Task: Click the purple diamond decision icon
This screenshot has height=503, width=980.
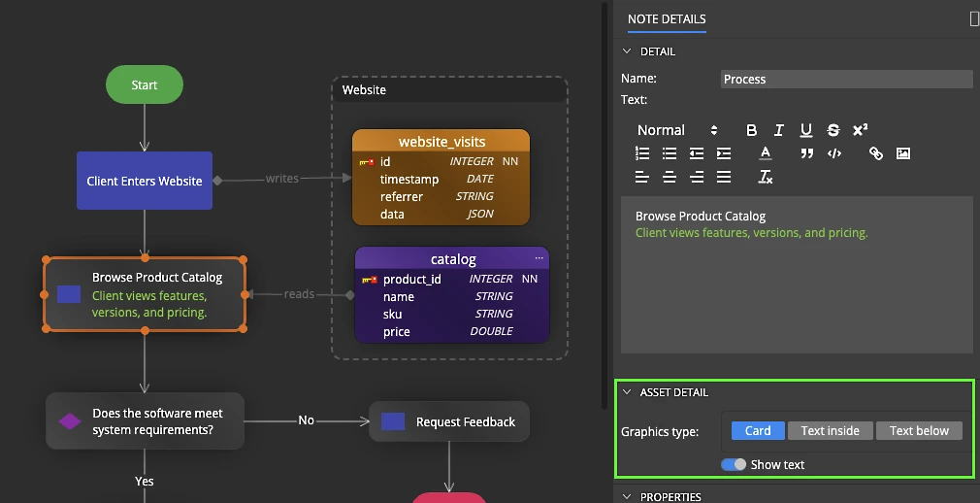Action: 69,421
